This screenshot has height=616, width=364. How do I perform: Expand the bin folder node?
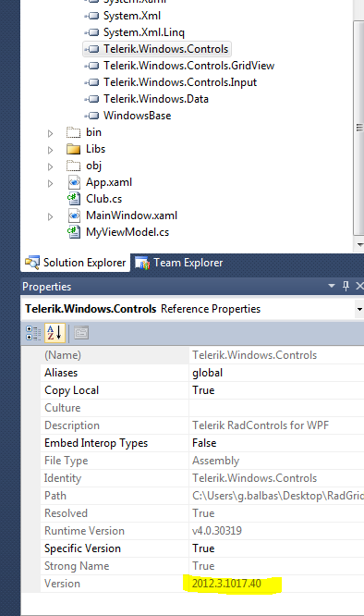point(50,133)
